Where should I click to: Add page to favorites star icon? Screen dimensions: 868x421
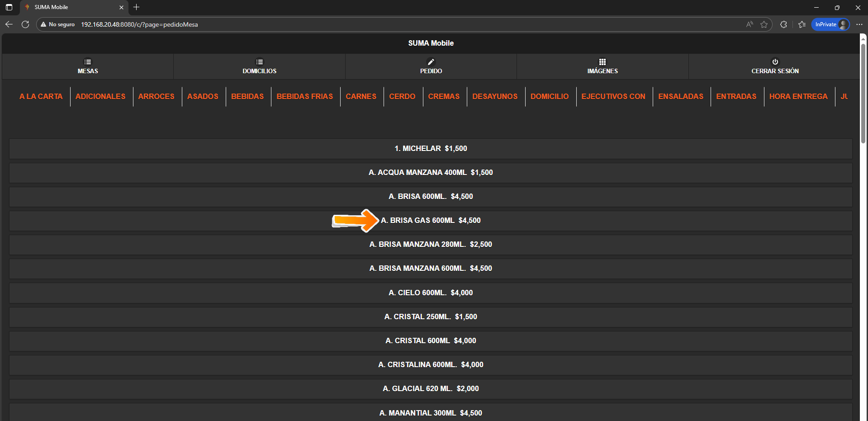tap(764, 24)
